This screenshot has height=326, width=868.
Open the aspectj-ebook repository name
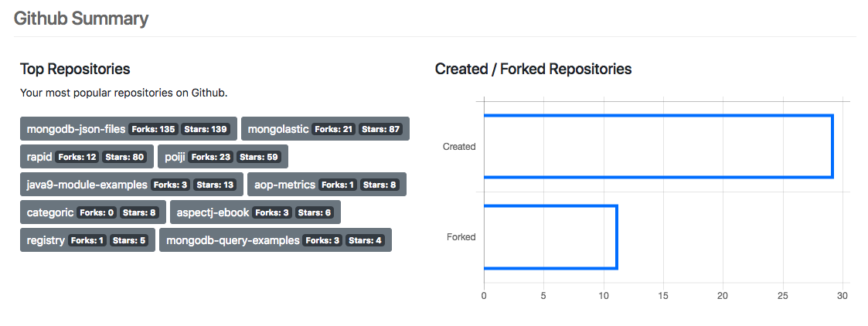(212, 212)
